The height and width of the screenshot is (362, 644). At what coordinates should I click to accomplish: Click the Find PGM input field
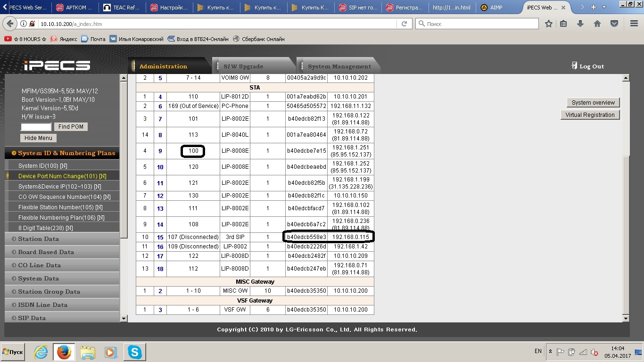tap(36, 127)
